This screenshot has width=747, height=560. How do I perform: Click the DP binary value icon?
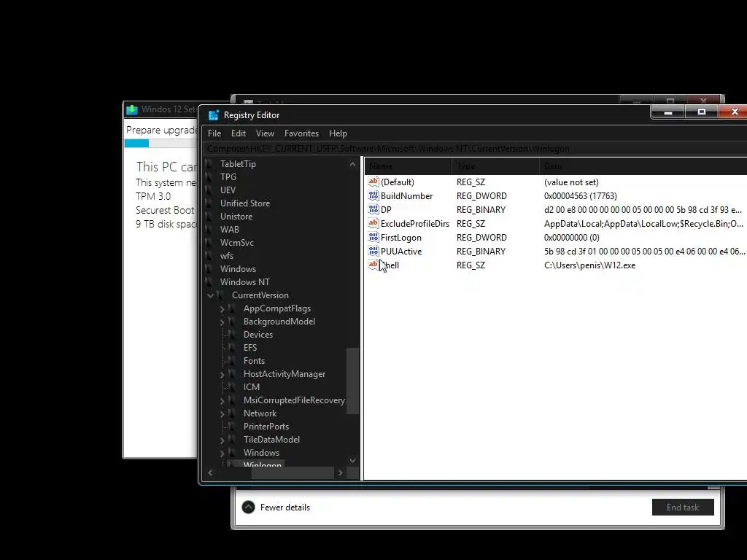pyautogui.click(x=373, y=209)
